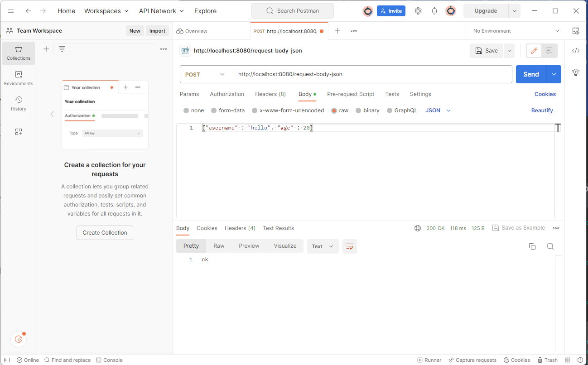Go forward with the right arrow

pyautogui.click(x=43, y=11)
